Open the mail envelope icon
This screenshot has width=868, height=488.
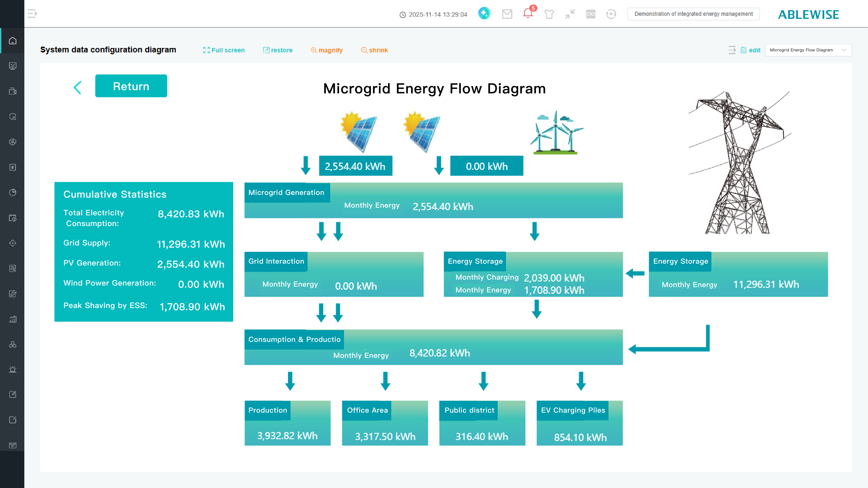(x=507, y=14)
